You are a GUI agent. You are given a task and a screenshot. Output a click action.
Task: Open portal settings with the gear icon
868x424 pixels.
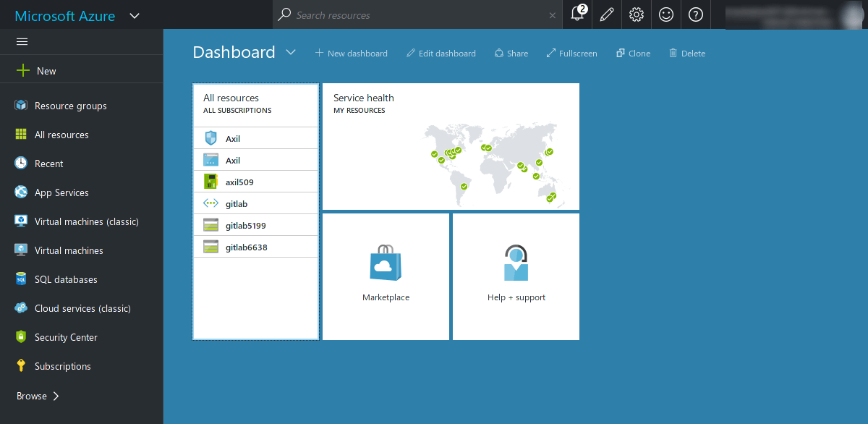pos(636,14)
